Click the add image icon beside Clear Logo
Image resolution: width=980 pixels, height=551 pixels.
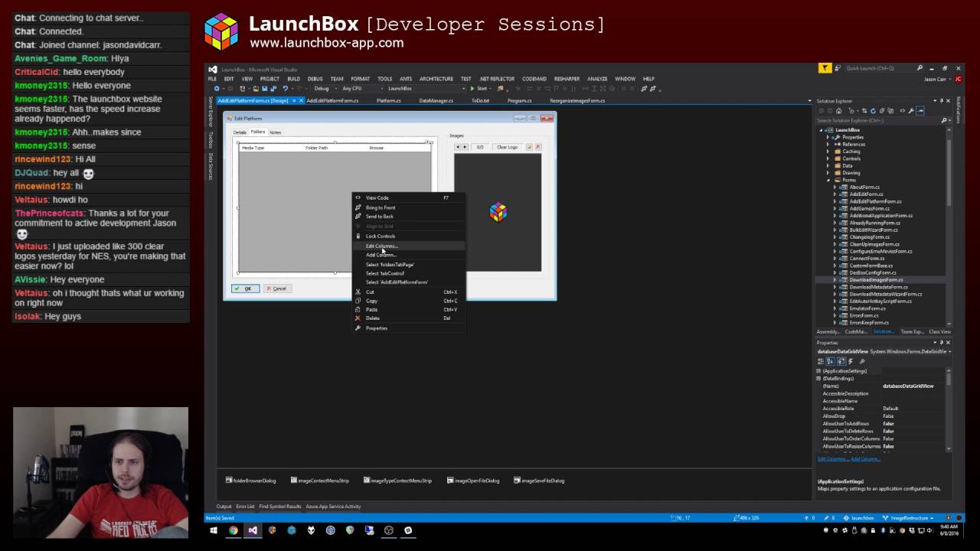(528, 147)
